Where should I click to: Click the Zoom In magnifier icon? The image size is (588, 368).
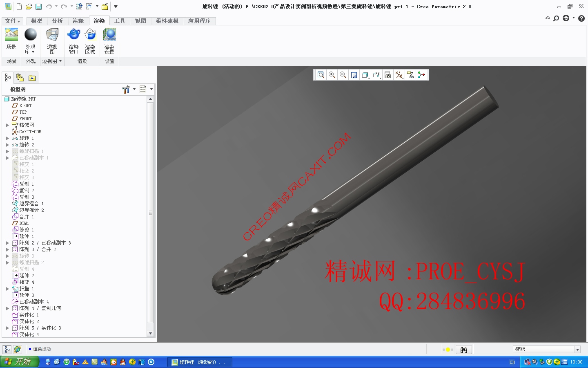(332, 75)
